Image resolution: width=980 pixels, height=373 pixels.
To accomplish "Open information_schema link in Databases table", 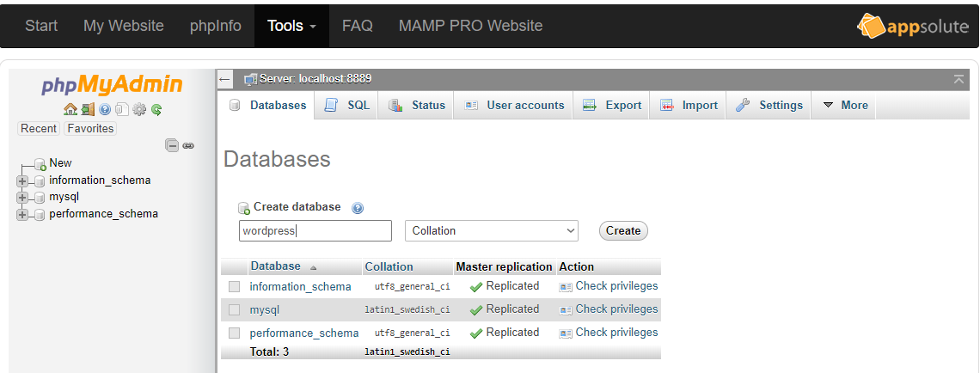I will (300, 287).
